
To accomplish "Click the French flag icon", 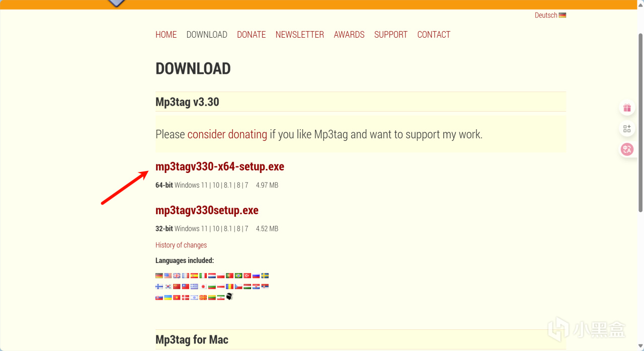I will tap(186, 276).
